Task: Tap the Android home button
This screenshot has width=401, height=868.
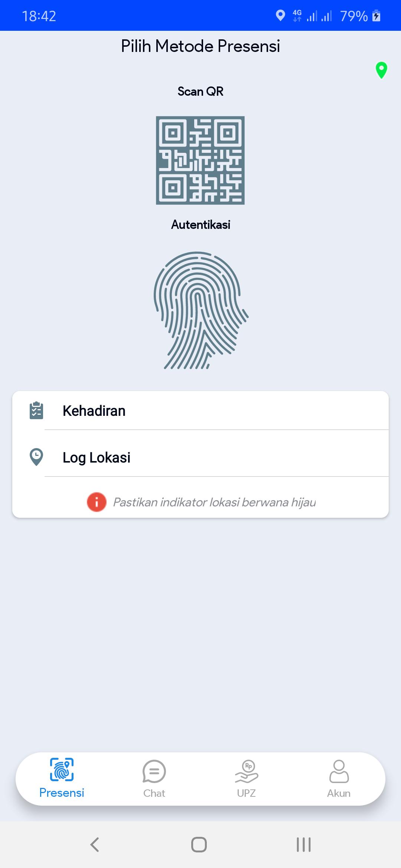Action: pos(199,845)
